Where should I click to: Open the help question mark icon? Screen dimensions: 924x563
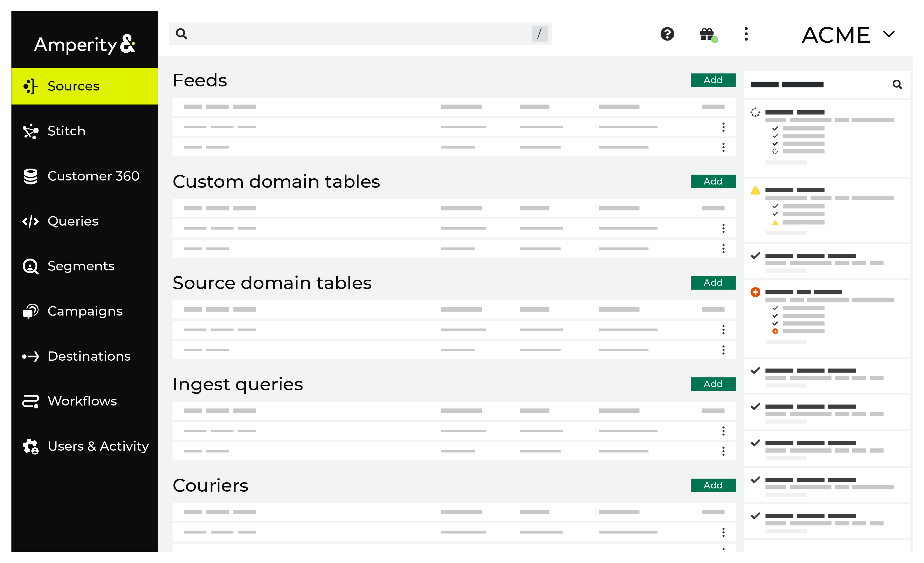[667, 34]
